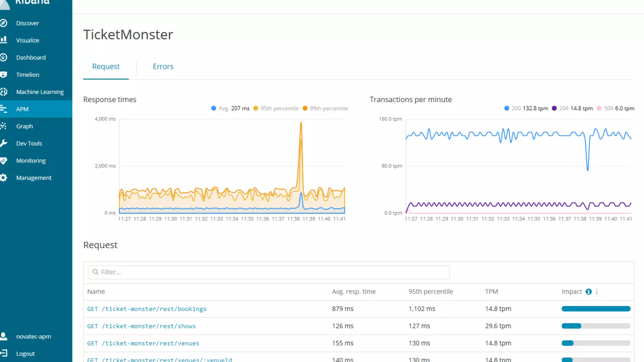Open the Graph nodes icon
This screenshot has width=644, height=362.
[x=3, y=126]
